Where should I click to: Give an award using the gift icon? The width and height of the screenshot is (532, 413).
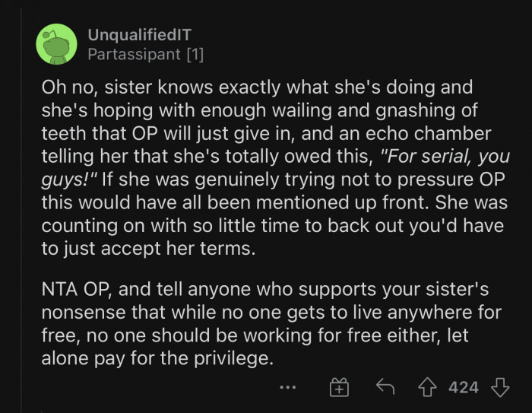click(x=339, y=387)
